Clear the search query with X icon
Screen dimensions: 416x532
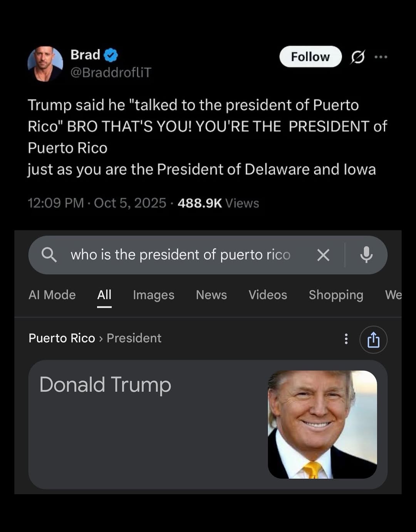pos(323,255)
